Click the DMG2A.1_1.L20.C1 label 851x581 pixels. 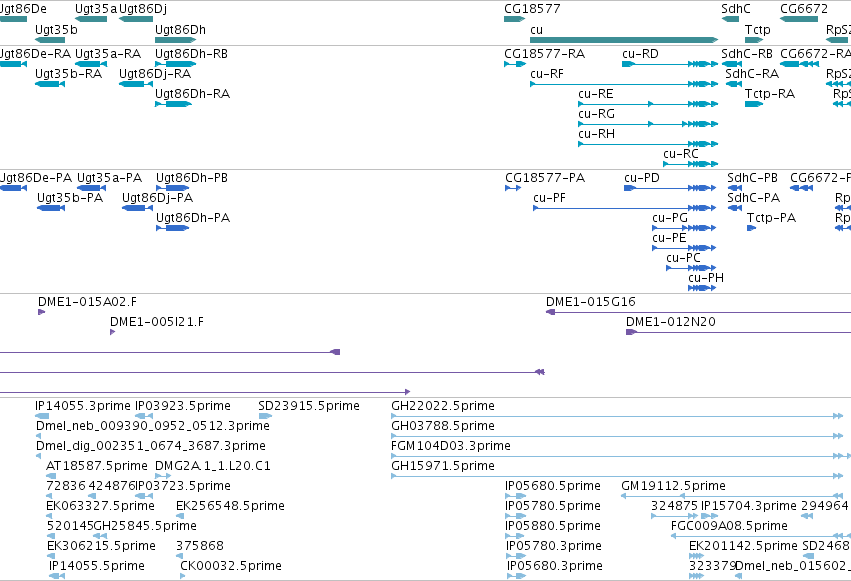(213, 466)
